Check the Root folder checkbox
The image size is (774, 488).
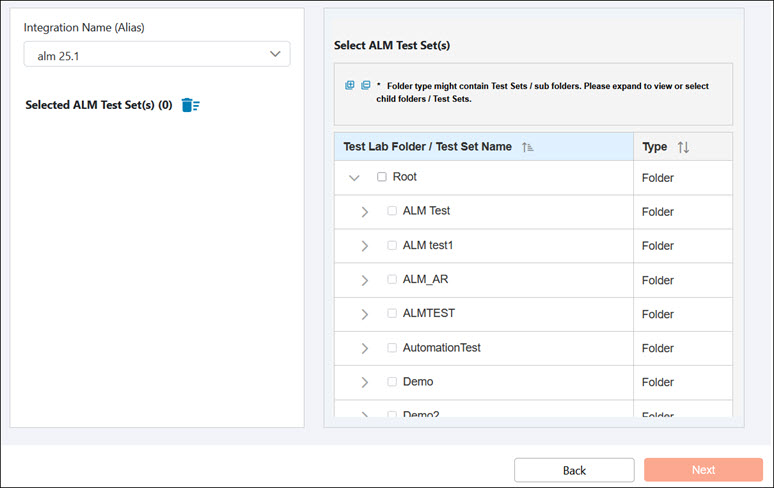[382, 177]
